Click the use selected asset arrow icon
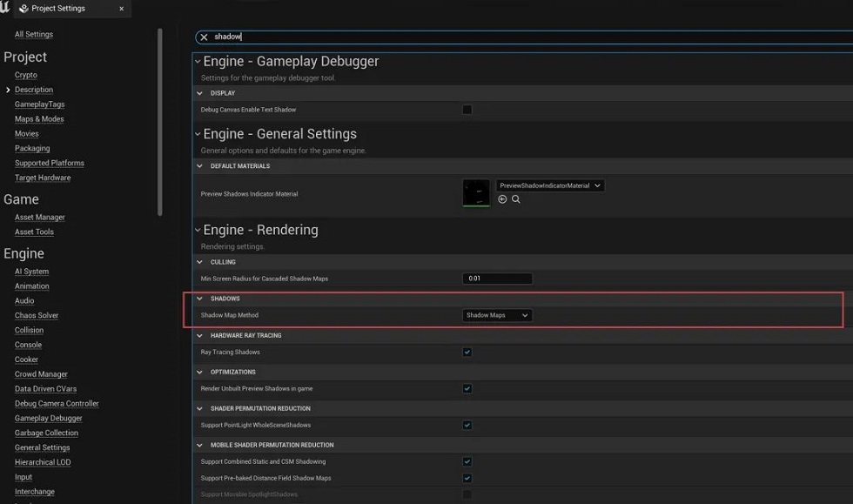This screenshot has height=504, width=853. (x=502, y=199)
